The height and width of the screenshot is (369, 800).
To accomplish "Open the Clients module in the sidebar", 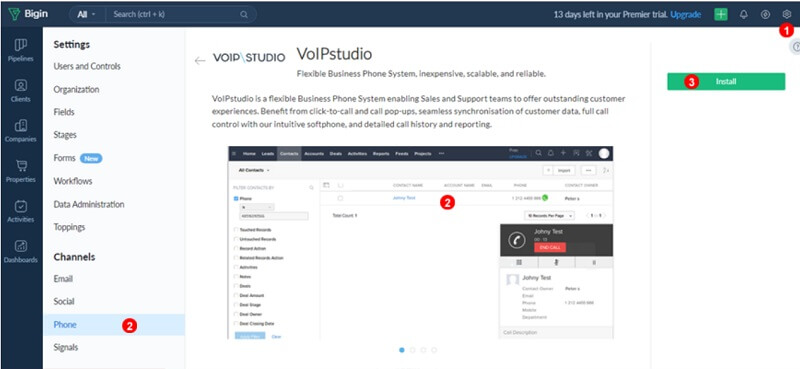I will pyautogui.click(x=21, y=91).
